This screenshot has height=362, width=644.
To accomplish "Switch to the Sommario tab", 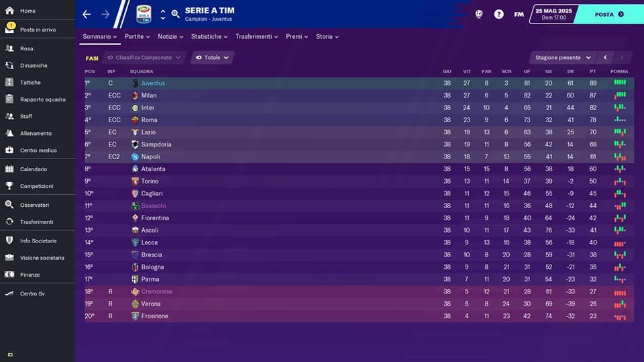I will tap(99, 37).
